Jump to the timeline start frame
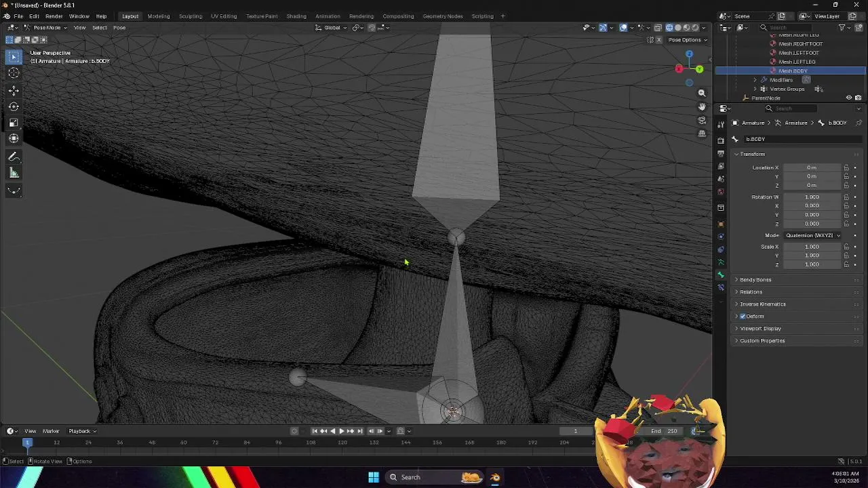The image size is (868, 488). coord(315,431)
